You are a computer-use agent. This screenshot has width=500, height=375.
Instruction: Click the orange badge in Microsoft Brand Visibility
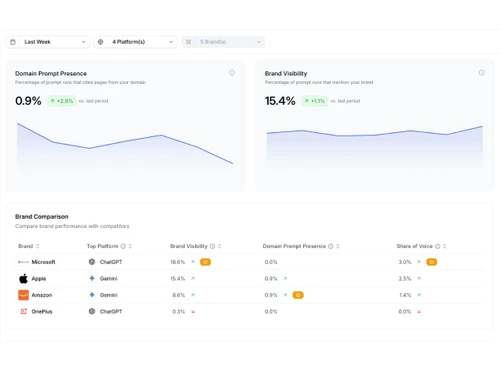205,262
